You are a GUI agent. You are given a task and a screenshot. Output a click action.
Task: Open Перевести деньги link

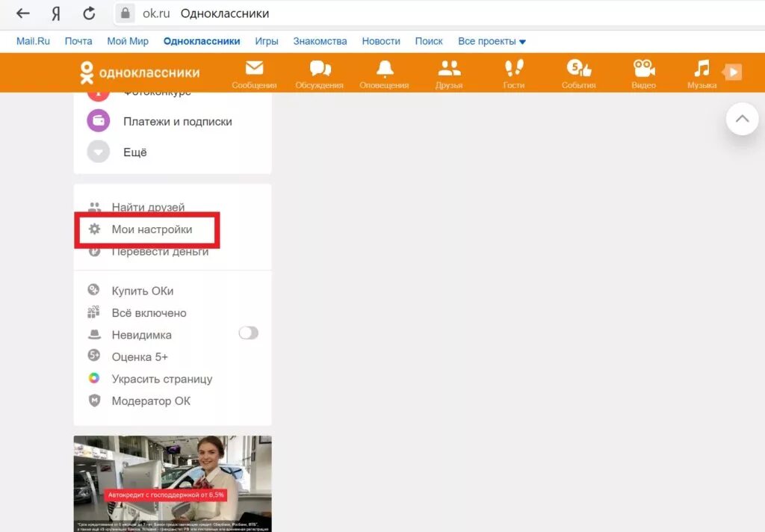click(160, 251)
